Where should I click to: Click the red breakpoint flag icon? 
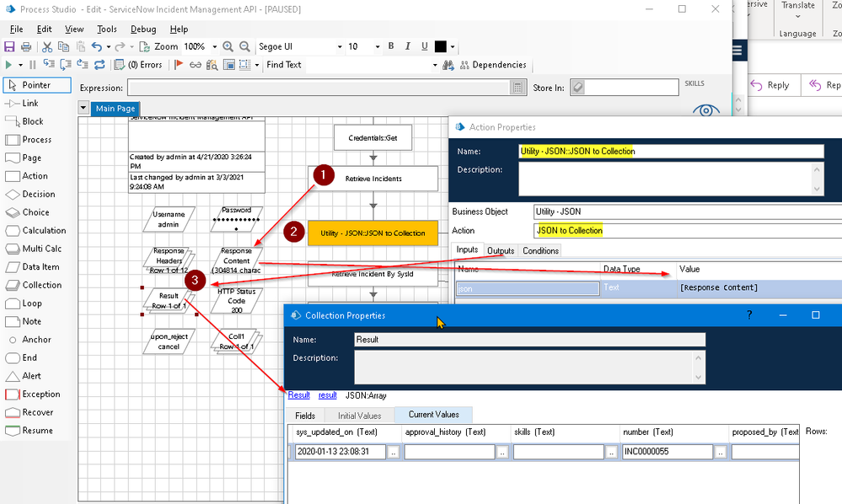coord(179,65)
